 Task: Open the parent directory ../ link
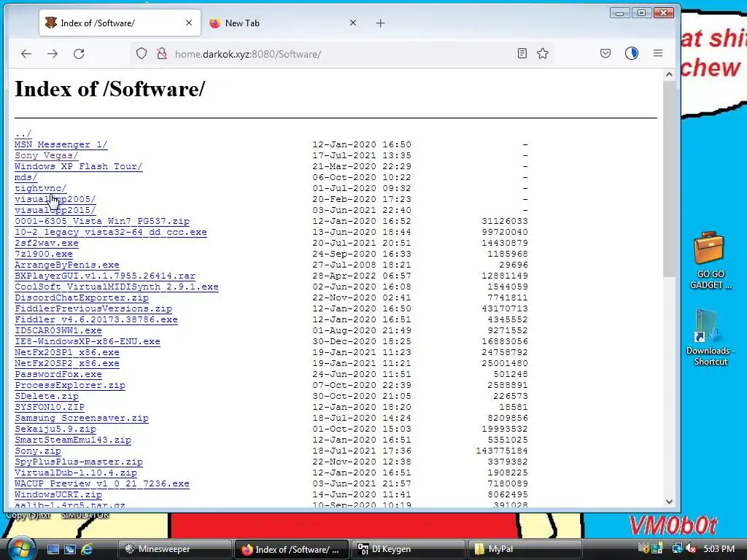(x=23, y=133)
